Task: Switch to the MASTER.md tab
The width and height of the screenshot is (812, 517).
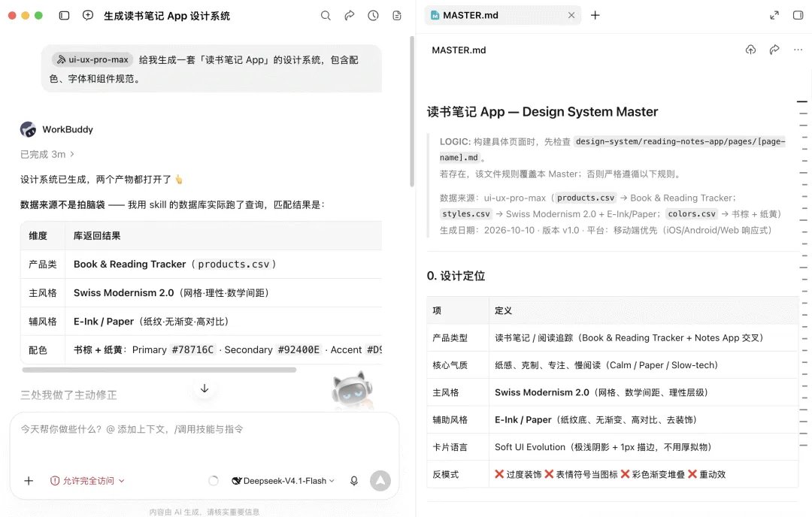Action: tap(502, 16)
